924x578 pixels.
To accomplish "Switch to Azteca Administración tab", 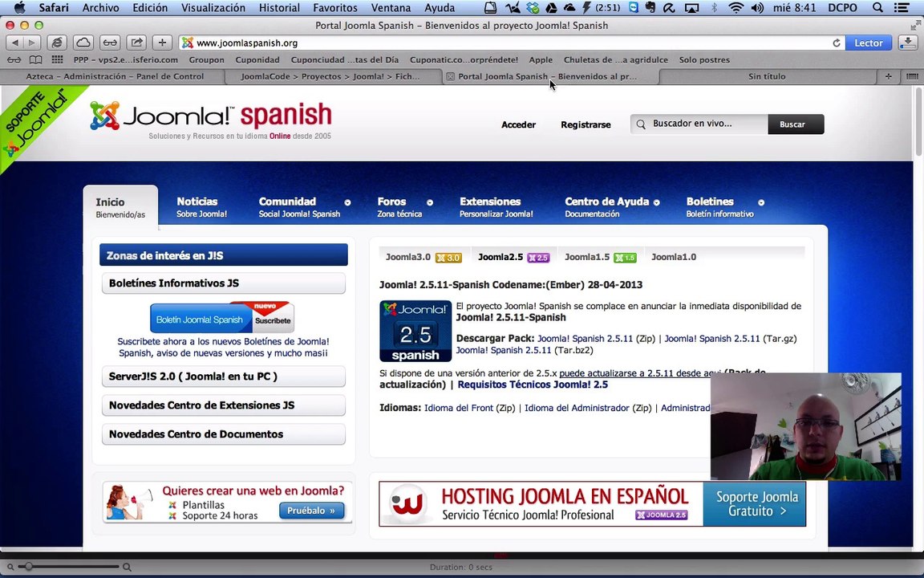I will point(115,76).
